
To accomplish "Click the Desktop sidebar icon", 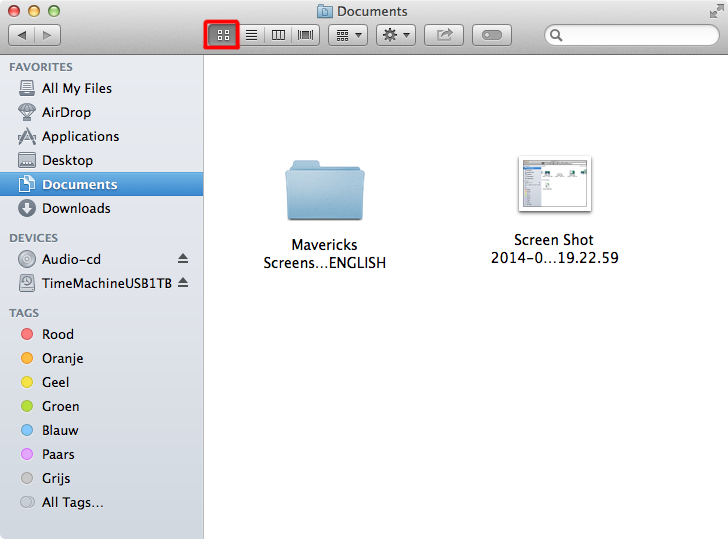I will point(26,160).
